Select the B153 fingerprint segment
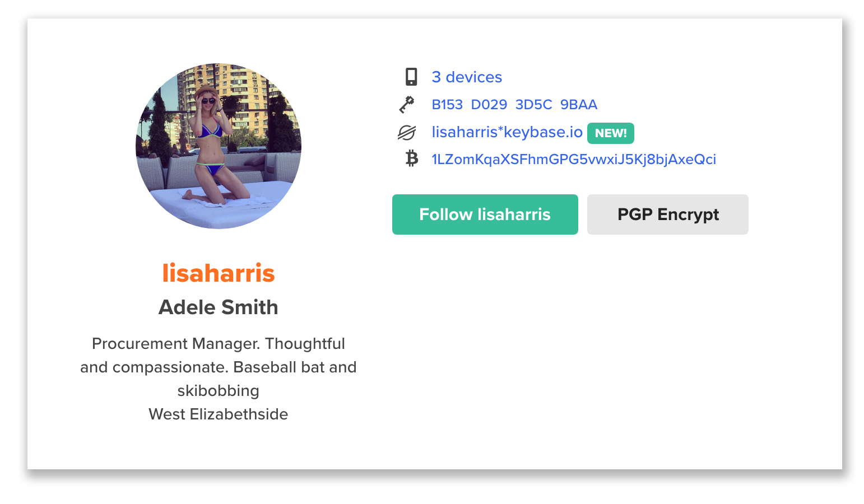864x504 pixels. click(x=447, y=105)
